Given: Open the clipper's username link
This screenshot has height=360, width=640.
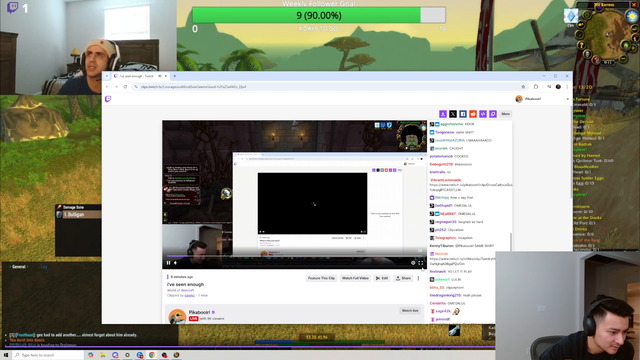Looking at the screenshot, I should click(189, 295).
